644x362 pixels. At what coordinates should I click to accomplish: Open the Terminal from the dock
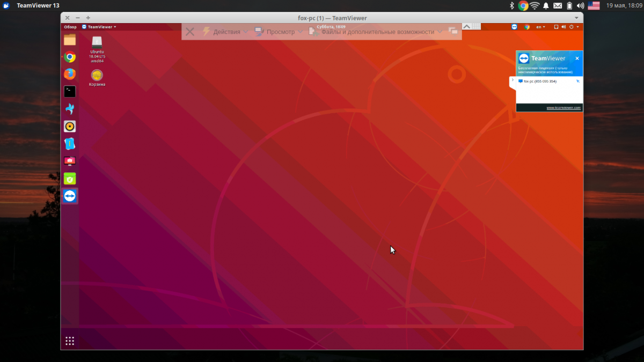[70, 91]
